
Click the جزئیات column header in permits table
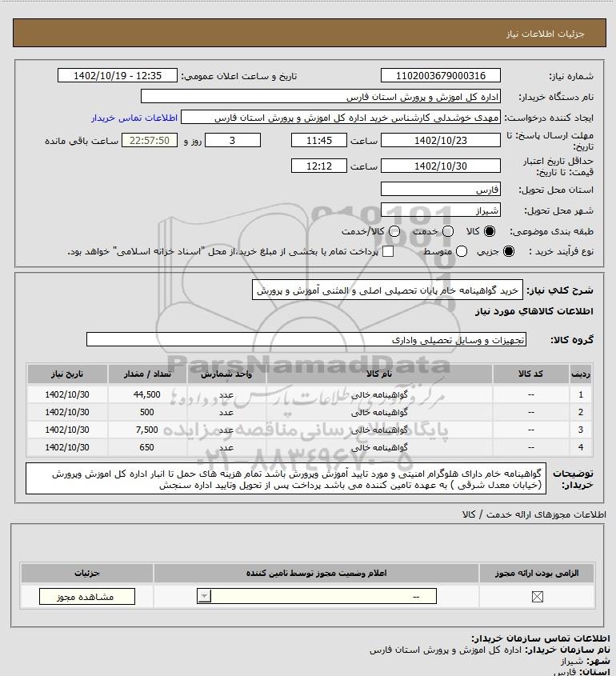click(87, 573)
